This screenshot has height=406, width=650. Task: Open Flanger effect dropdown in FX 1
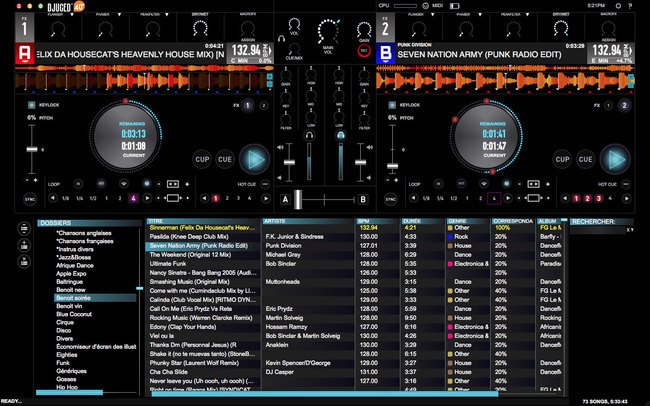(x=72, y=15)
